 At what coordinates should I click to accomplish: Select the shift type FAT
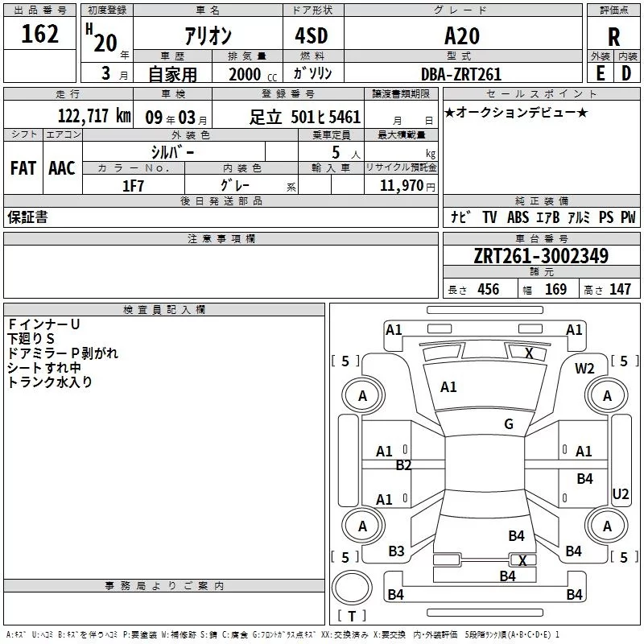click(23, 168)
